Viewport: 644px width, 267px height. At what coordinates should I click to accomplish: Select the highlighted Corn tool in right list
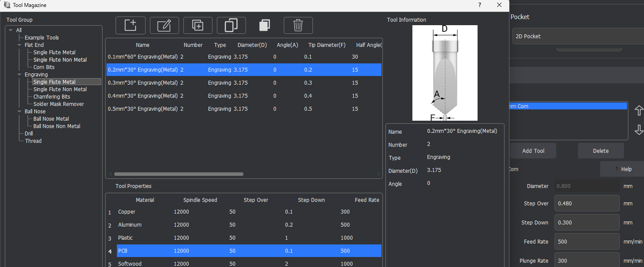click(568, 106)
